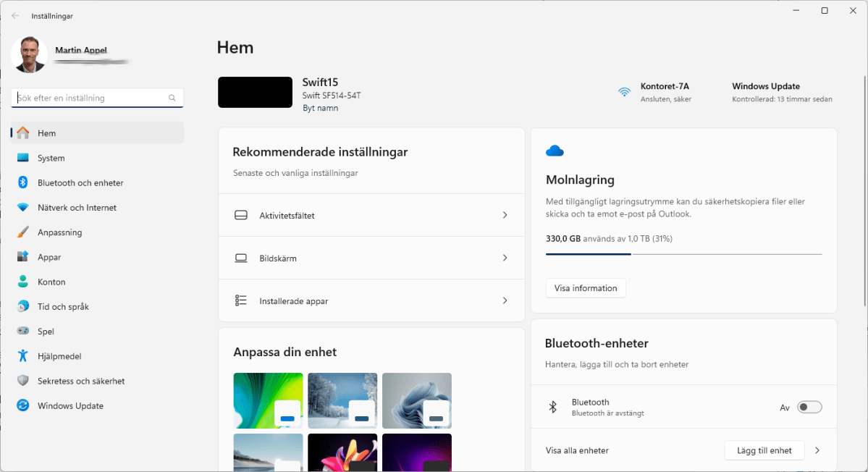This screenshot has height=472, width=868.
Task: Expand the Aktivitetsfältet recommended setting
Action: [505, 215]
